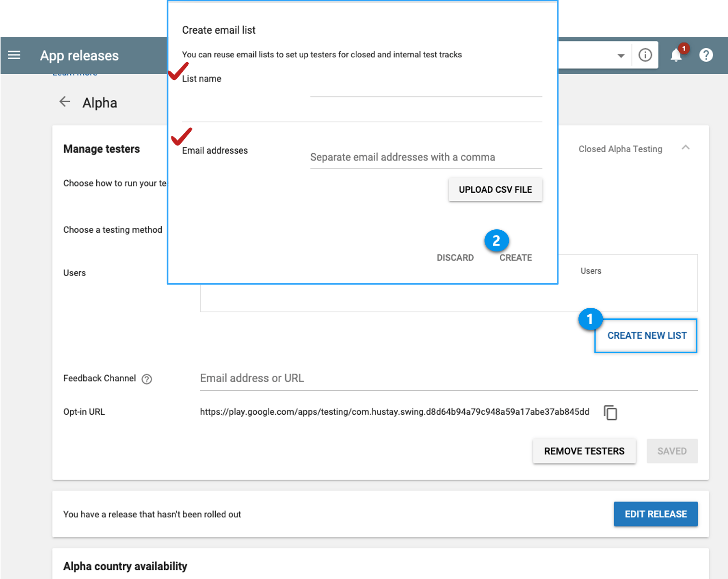This screenshot has height=579, width=728.
Task: Click Create to save email list
Action: (x=515, y=258)
